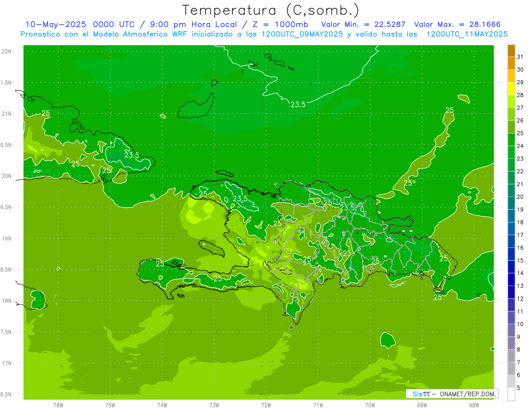This screenshot has width=532, height=411.
Task: Click the legend label "22"
Action: pyautogui.click(x=520, y=172)
